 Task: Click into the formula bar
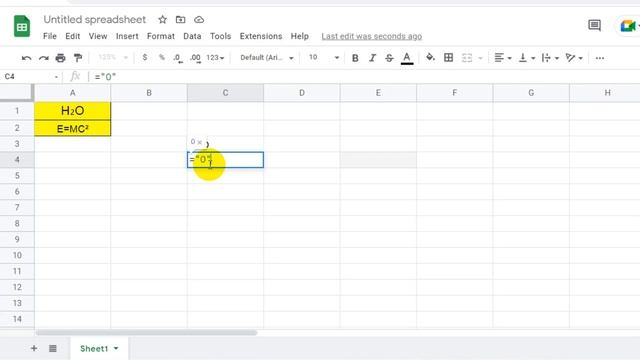coord(363,76)
